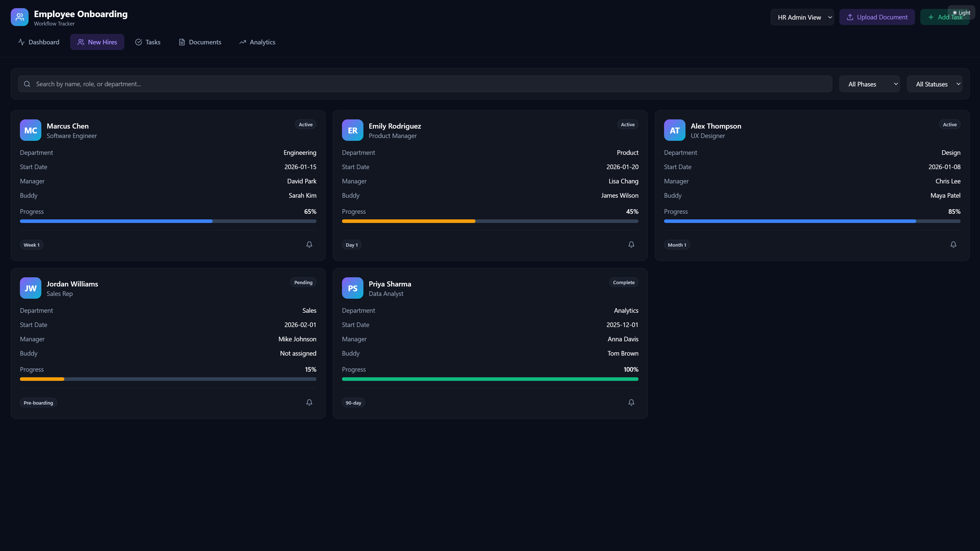The height and width of the screenshot is (551, 980).
Task: Focus the name, role, department search field
Action: pos(430,84)
